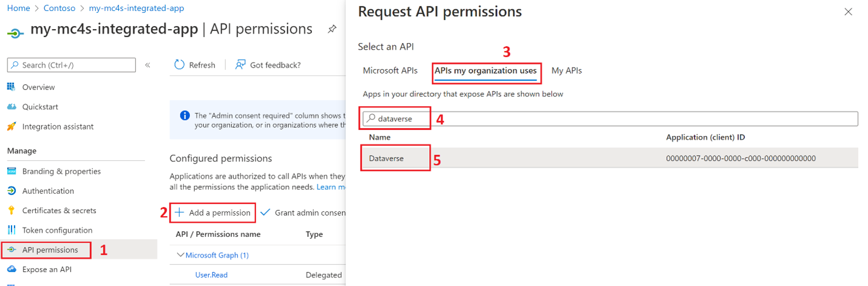Pin the API permissions page
868x286 pixels.
[332, 29]
